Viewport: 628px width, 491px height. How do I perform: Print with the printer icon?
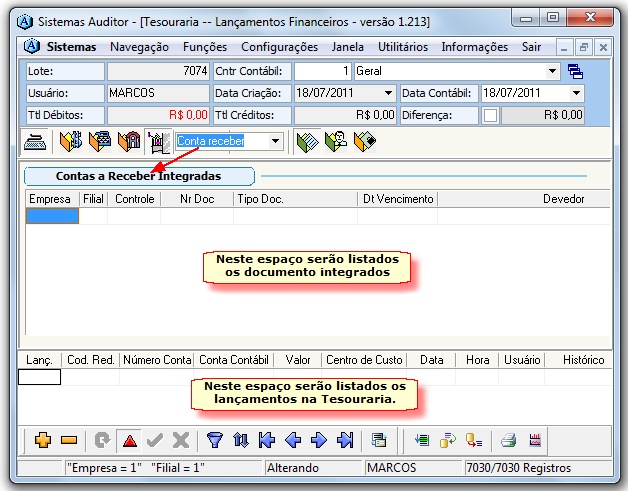point(508,440)
